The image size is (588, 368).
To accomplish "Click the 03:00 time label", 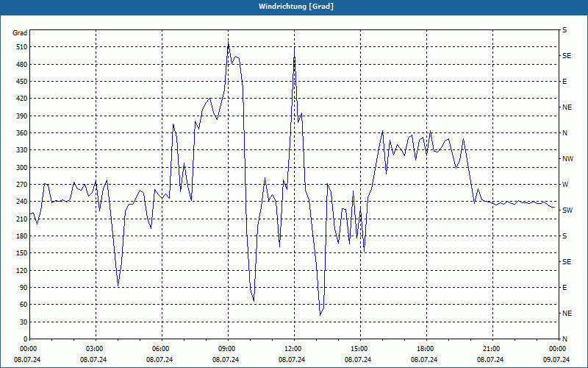I will click(96, 348).
